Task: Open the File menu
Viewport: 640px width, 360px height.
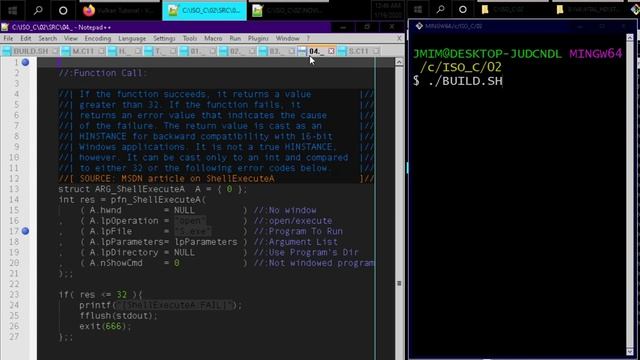Action: pos(8,38)
